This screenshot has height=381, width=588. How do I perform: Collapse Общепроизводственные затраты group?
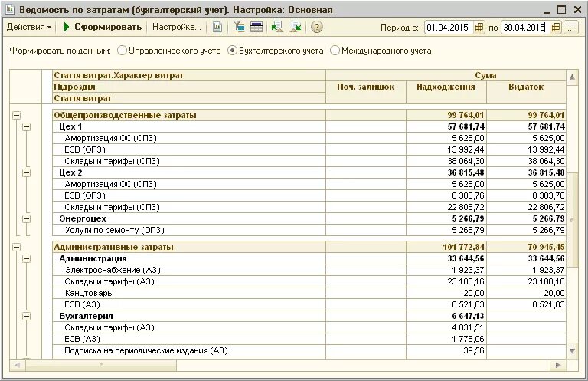[17, 115]
